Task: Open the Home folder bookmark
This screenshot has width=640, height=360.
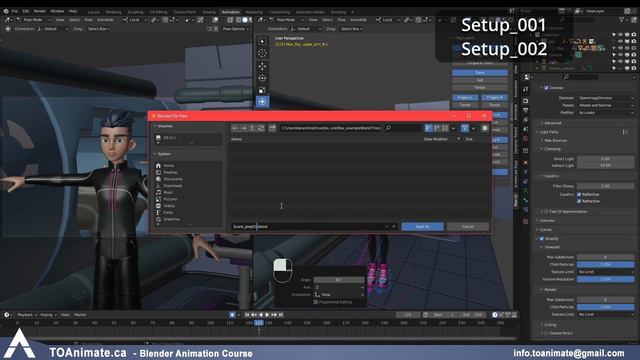Action: pyautogui.click(x=169, y=166)
